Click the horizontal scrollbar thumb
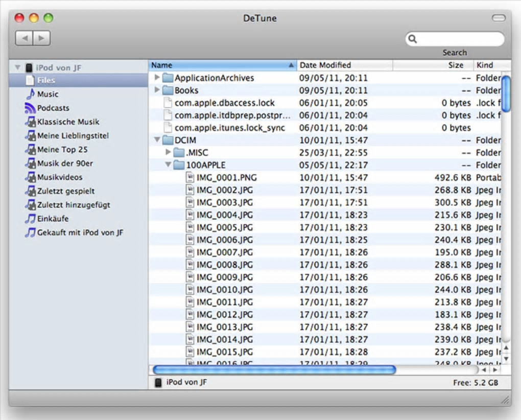Viewport: 521px width, 420px height. click(274, 370)
